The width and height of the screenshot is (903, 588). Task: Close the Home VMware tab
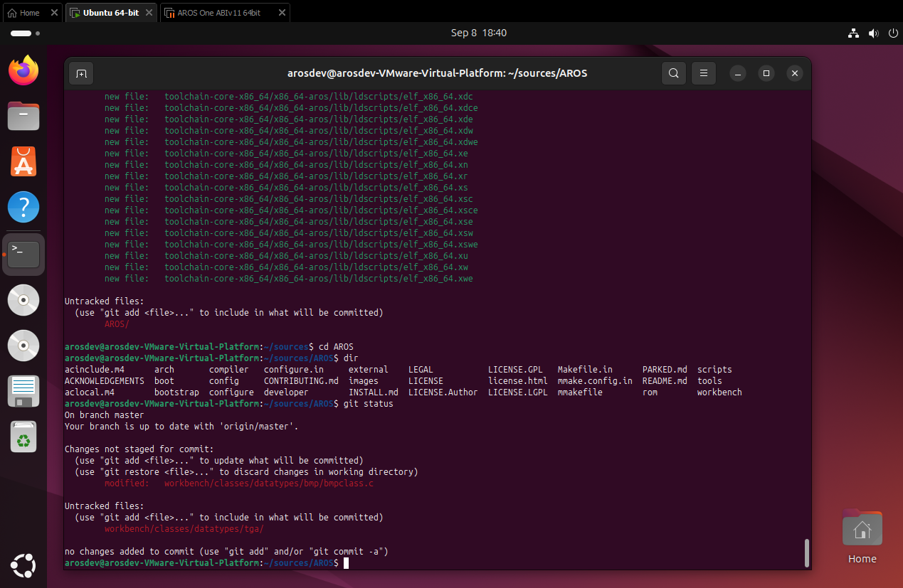coord(54,13)
